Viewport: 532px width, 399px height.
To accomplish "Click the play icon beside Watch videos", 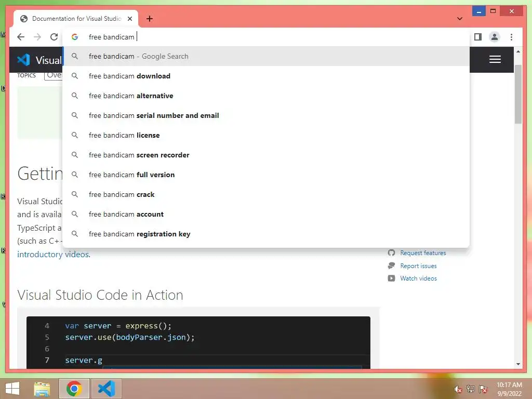I will (x=391, y=278).
